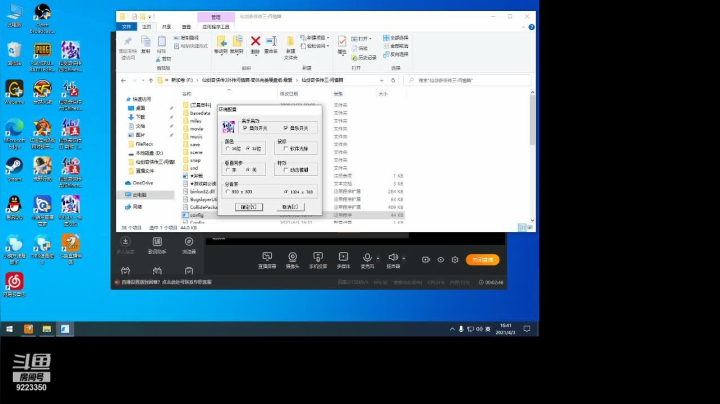Open recent locations dropdown beside forward arrow
The width and height of the screenshot is (720, 404).
pos(143,80)
